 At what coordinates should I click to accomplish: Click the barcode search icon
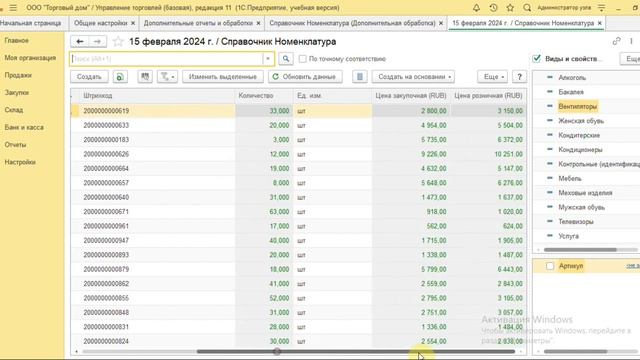click(145, 77)
